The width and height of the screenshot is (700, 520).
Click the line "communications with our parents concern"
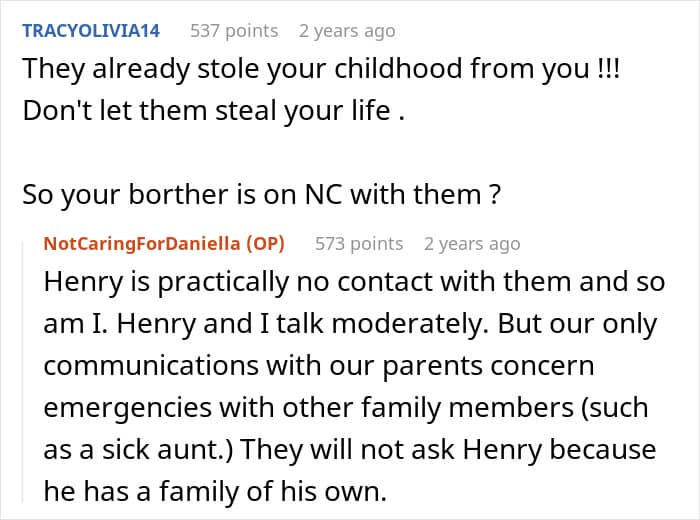(x=319, y=366)
